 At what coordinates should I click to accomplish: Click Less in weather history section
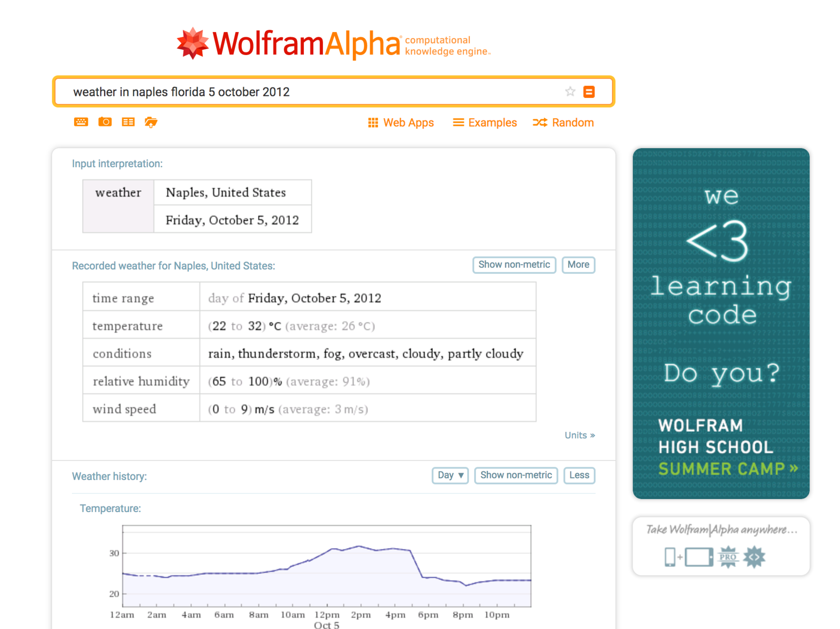[579, 475]
